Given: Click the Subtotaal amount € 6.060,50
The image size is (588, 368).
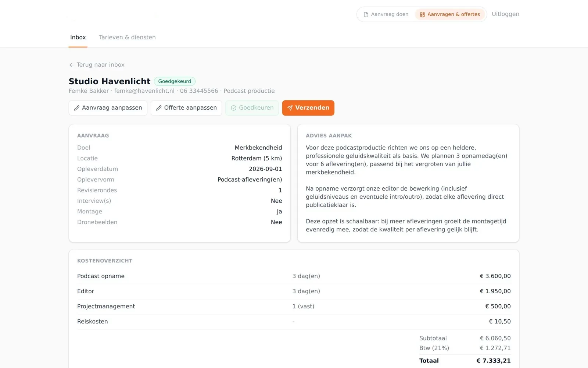Looking at the screenshot, I should [x=495, y=338].
